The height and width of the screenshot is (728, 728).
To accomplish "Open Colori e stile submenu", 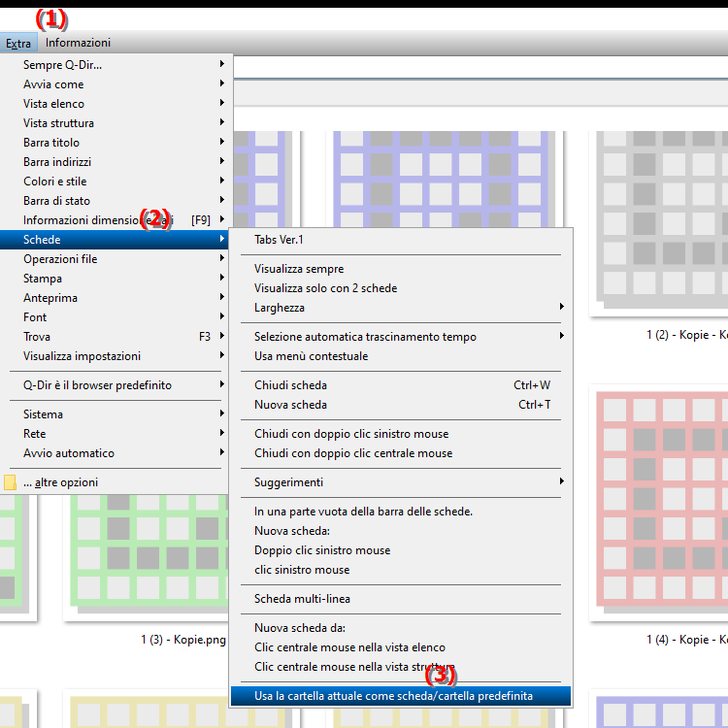I will [115, 182].
